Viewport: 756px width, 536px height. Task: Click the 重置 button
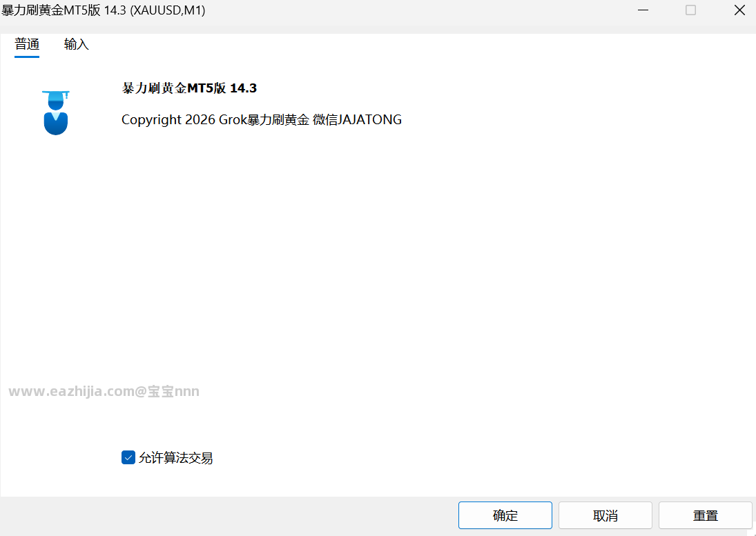[706, 515]
